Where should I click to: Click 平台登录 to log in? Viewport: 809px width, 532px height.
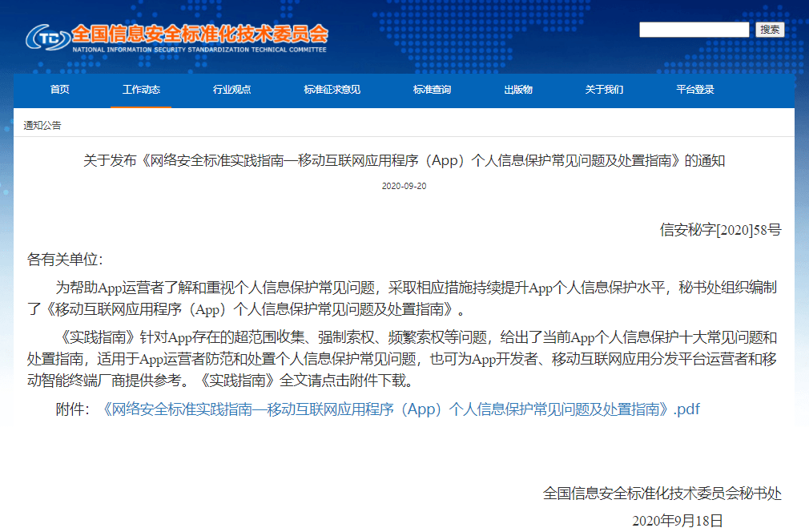point(694,90)
